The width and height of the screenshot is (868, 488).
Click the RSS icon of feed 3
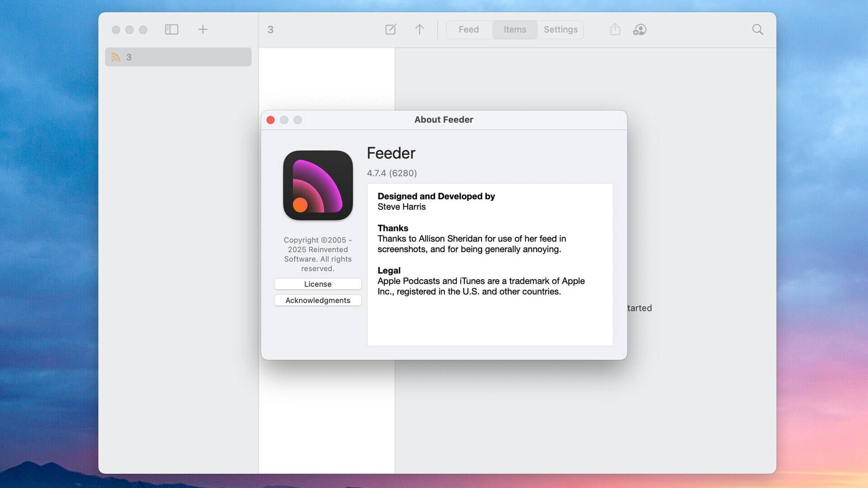tap(116, 57)
